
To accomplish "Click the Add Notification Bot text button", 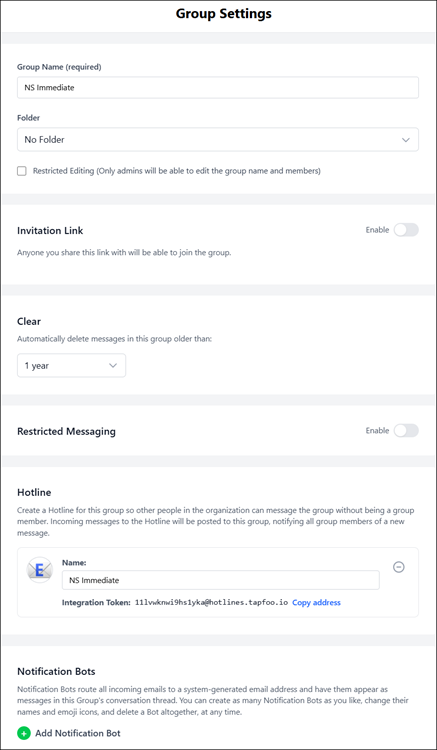I will (78, 733).
